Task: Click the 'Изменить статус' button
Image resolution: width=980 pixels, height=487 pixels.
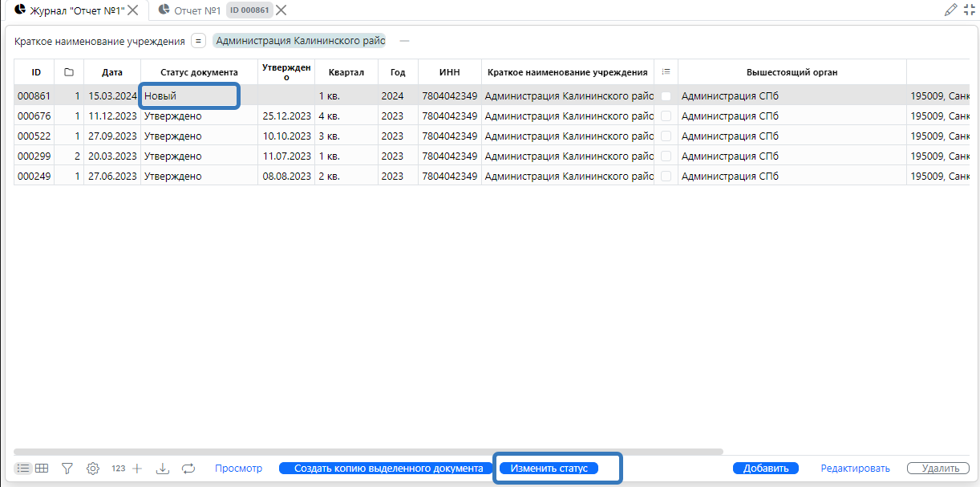Action: point(549,469)
